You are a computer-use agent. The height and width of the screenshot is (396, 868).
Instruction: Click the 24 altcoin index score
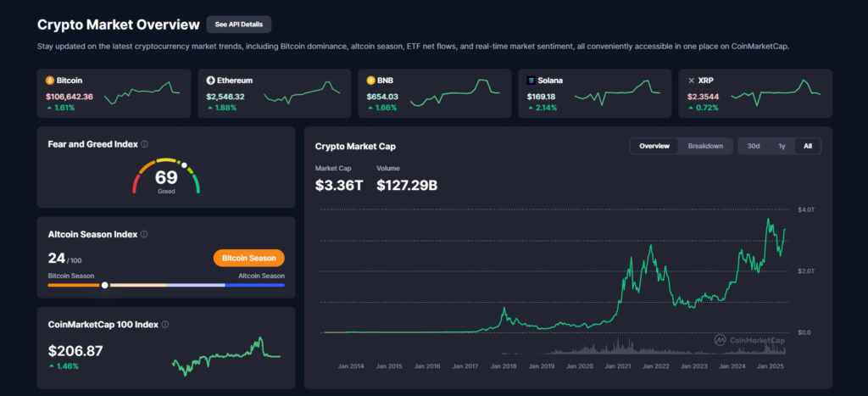[57, 258]
